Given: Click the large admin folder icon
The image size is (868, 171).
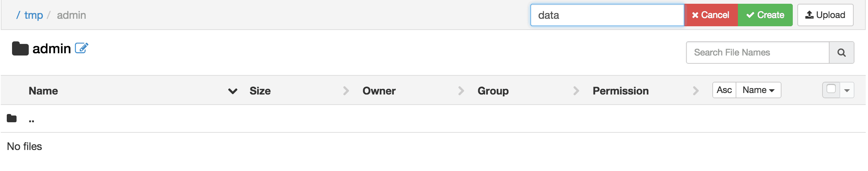Looking at the screenshot, I should coord(20,49).
